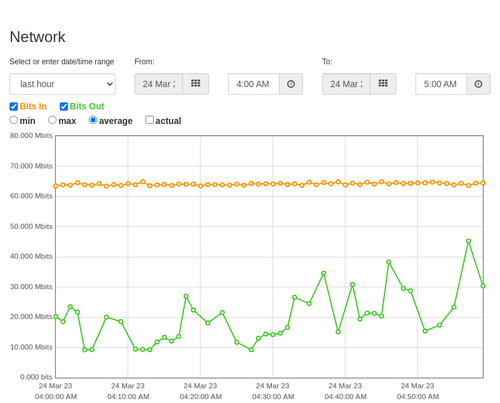Edit the 5:00 AM time field
Image resolution: width=500 pixels, height=403 pixels.
click(441, 84)
